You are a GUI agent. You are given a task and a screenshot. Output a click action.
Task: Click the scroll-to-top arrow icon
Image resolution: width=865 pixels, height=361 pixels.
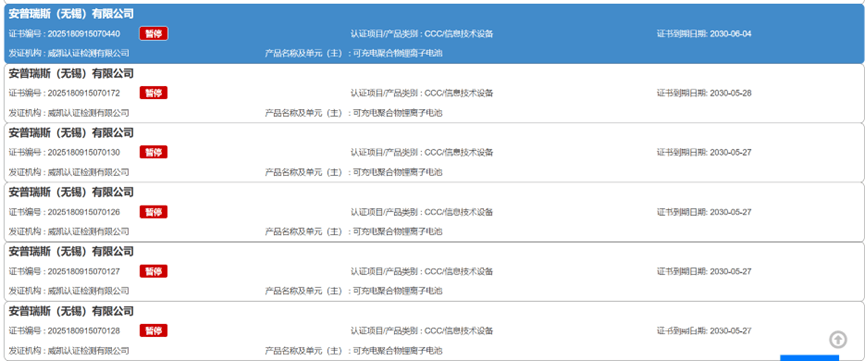tap(838, 339)
